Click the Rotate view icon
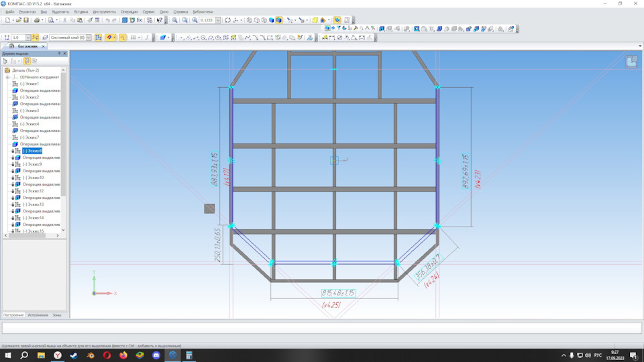644x362 pixels. [x=227, y=20]
